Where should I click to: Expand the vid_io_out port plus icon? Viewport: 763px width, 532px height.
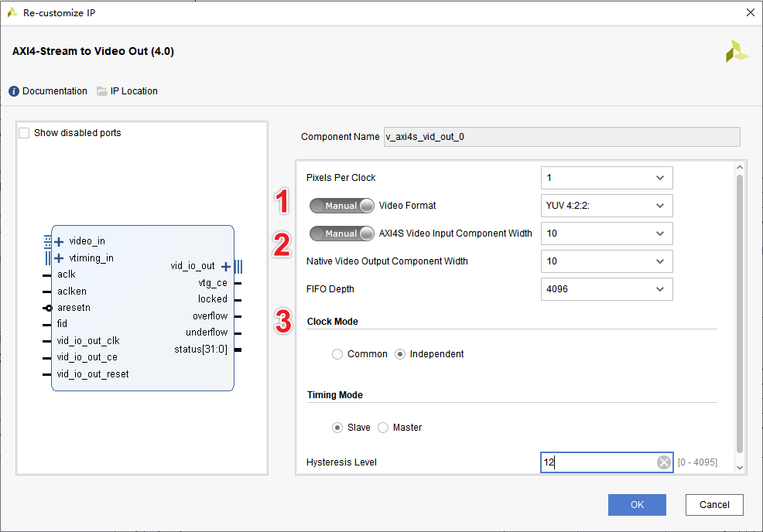pos(226,266)
